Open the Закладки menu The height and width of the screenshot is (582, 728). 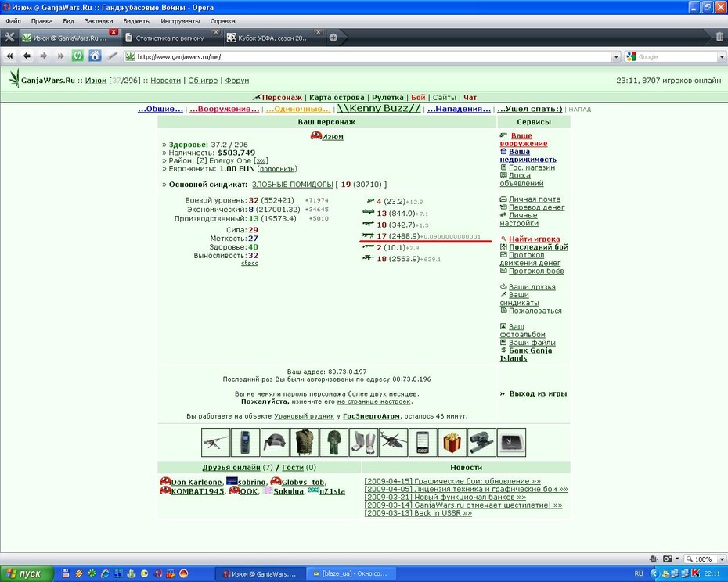[x=99, y=21]
